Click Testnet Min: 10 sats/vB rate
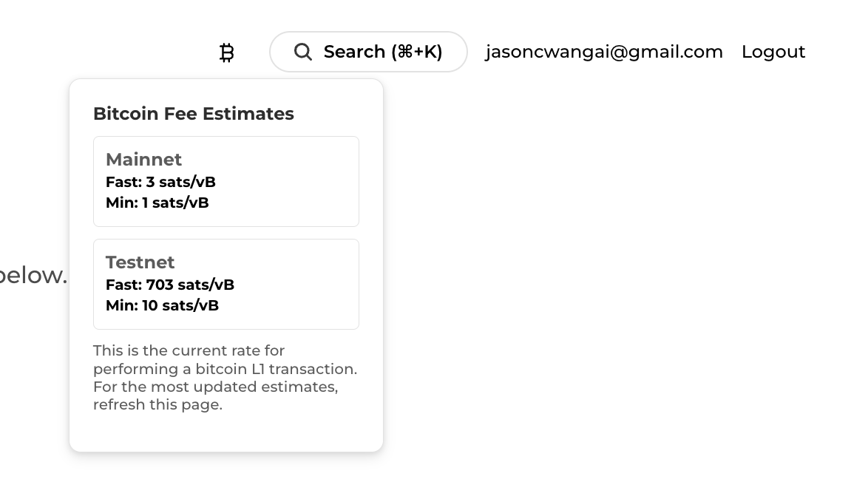Image resolution: width=868 pixels, height=482 pixels. [162, 305]
